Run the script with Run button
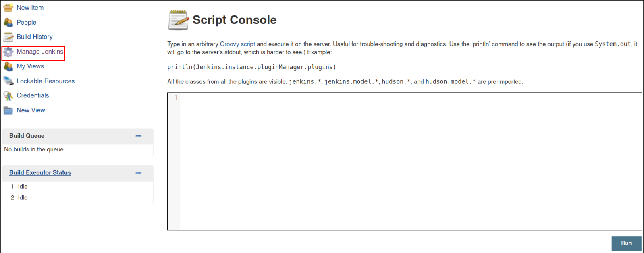The width and height of the screenshot is (644, 253). (626, 243)
